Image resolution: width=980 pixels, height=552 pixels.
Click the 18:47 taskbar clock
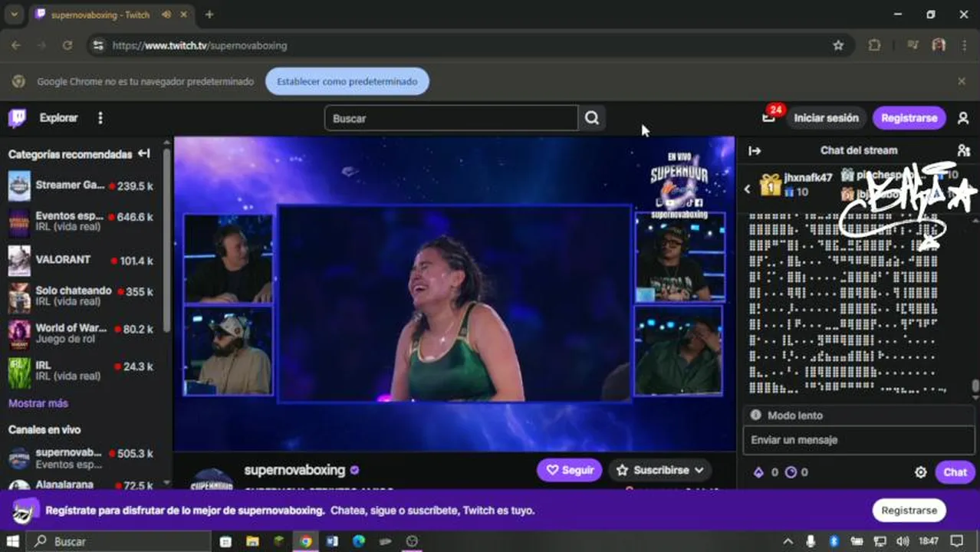[x=928, y=541]
